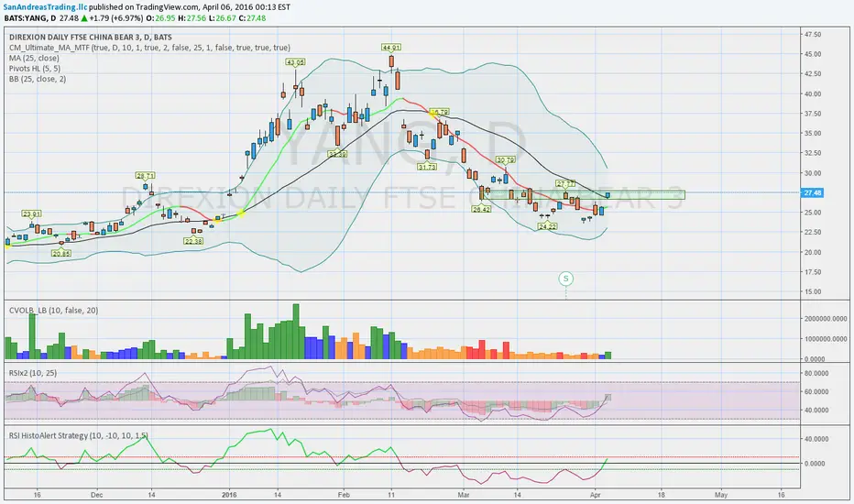Click the 33.39 pivot low label
Screen dimensions: 854x504
coord(337,154)
